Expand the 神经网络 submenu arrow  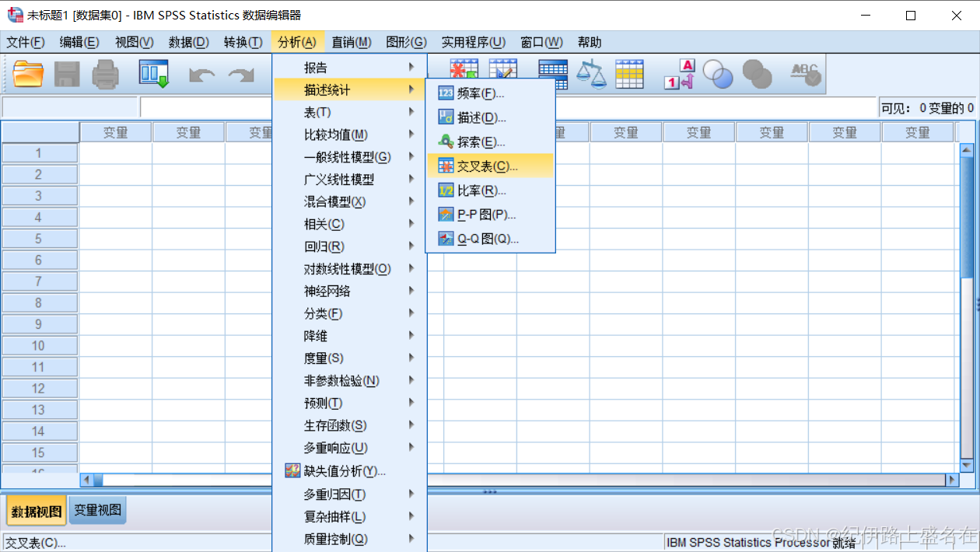tap(411, 291)
